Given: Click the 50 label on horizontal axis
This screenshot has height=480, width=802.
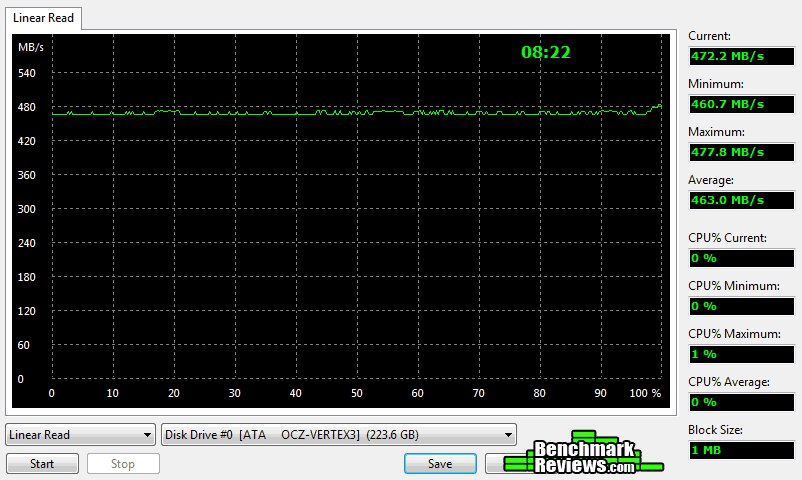Looking at the screenshot, I should click(357, 393).
